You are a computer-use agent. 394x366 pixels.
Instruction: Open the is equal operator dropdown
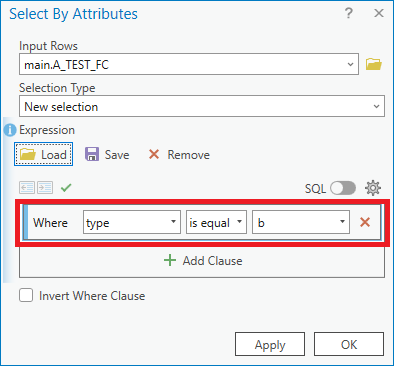pos(216,222)
